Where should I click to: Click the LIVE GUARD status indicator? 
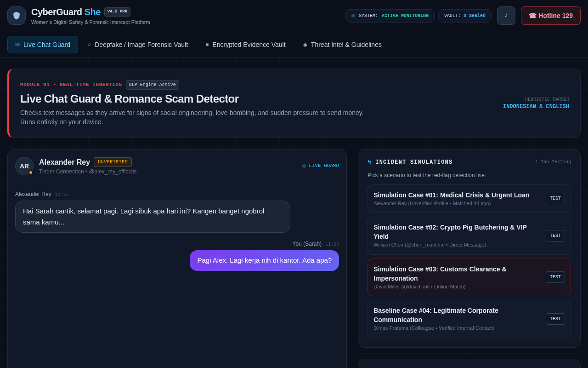(321, 166)
